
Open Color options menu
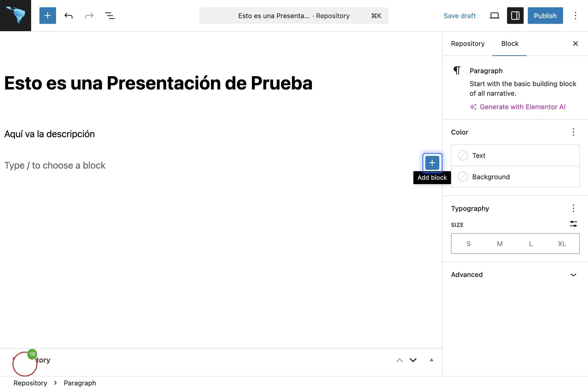573,132
